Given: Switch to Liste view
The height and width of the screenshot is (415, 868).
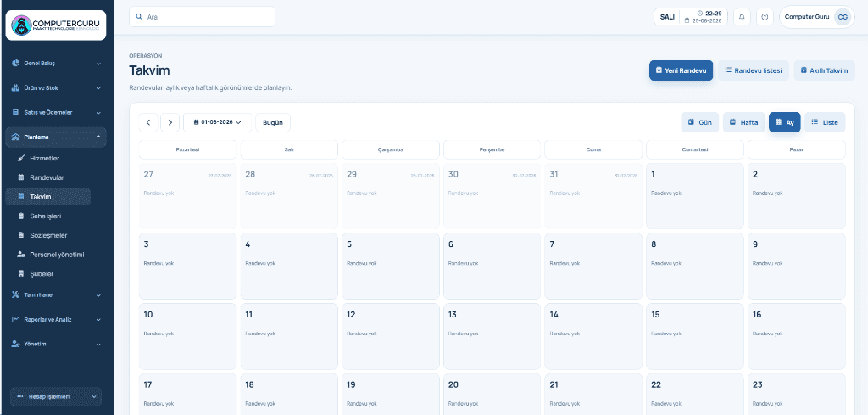Looking at the screenshot, I should (x=825, y=122).
